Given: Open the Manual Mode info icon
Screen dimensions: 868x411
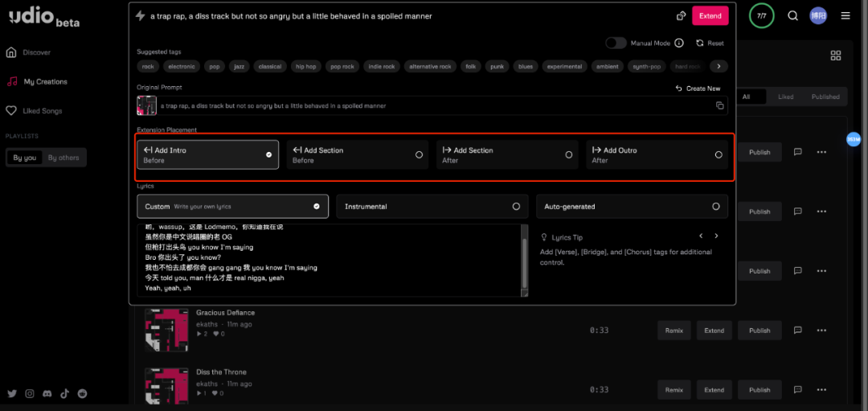Looking at the screenshot, I should [679, 43].
